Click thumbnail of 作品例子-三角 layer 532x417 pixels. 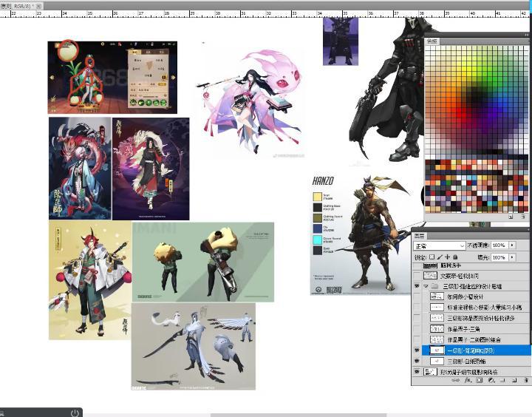pos(437,329)
